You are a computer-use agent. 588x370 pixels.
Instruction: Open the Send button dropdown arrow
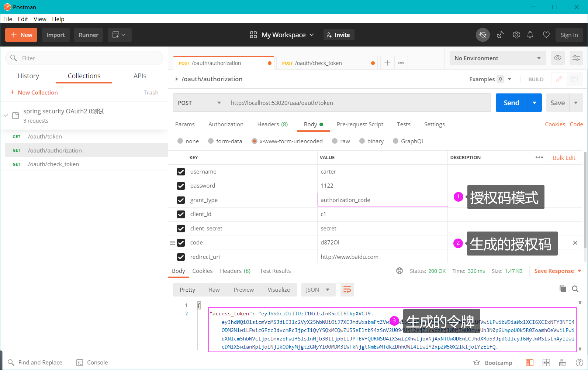coord(535,103)
